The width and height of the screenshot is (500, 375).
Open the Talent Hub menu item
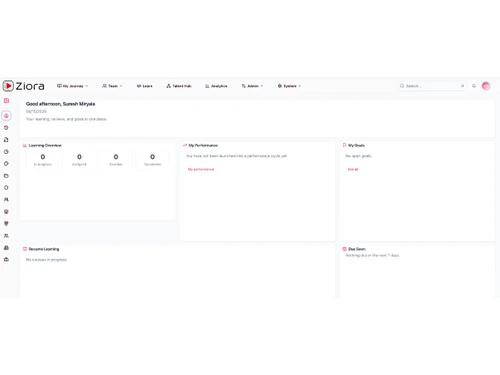pos(179,86)
